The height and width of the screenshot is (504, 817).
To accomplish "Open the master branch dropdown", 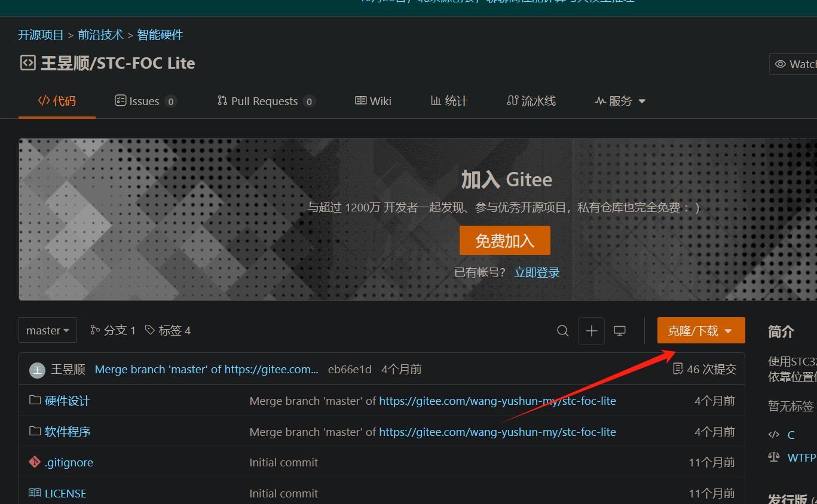I will 48,330.
